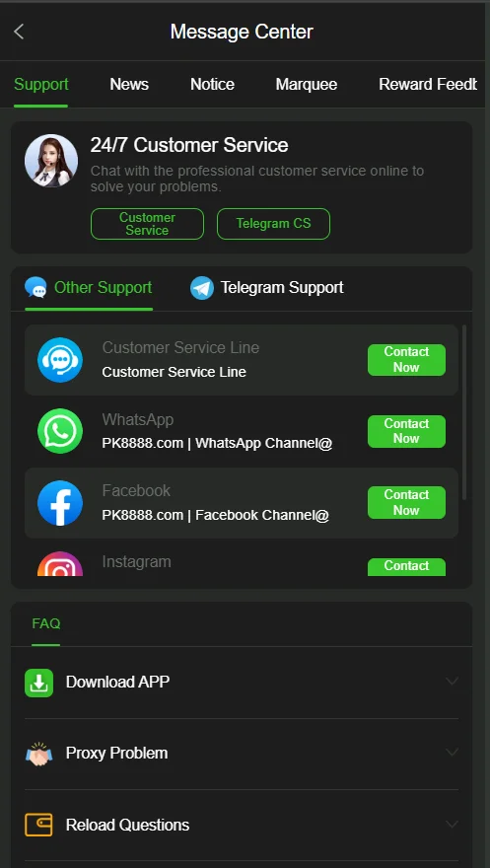Image resolution: width=490 pixels, height=868 pixels.
Task: Click the customer service agent avatar
Action: pos(51,161)
